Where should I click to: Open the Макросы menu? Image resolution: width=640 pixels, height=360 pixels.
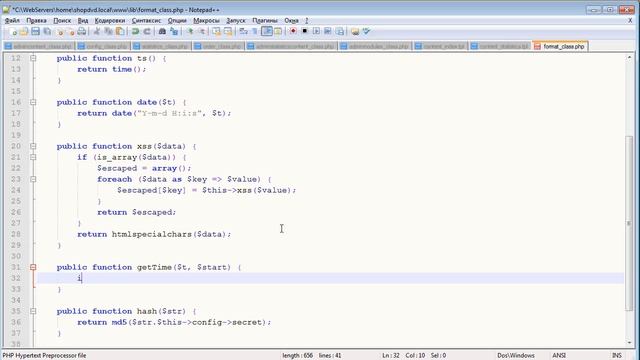(206, 20)
